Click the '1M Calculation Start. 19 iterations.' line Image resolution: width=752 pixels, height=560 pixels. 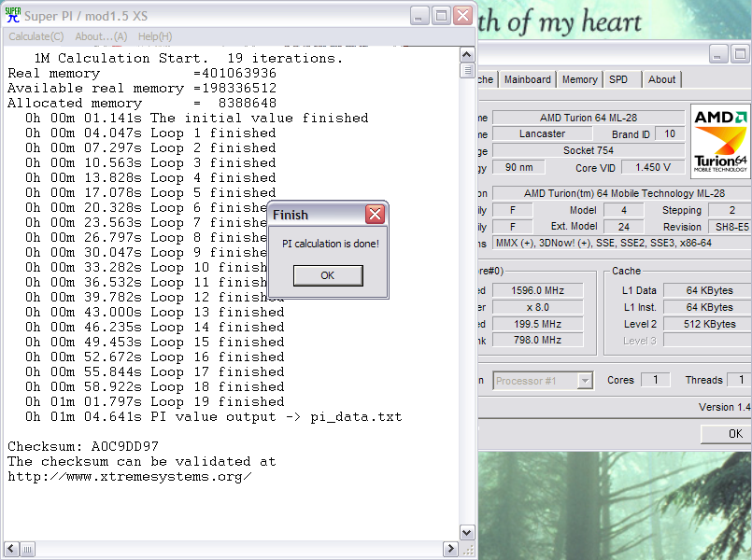[x=189, y=59]
